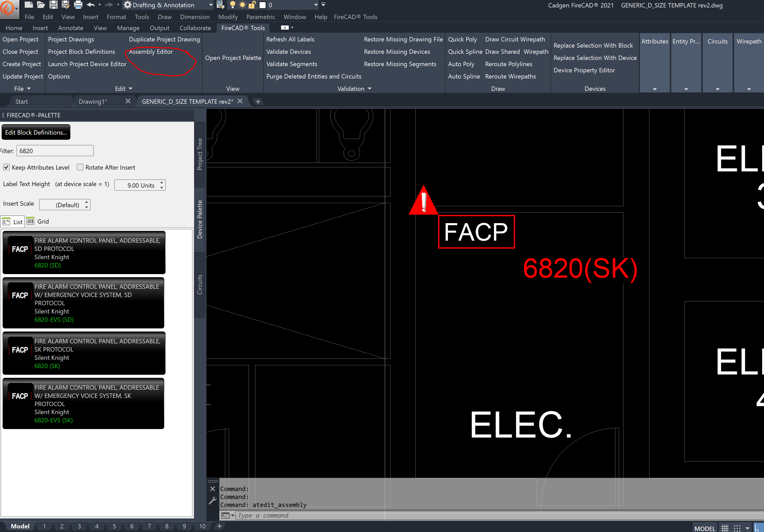Screen dimensions: 764x532
Task: Select the 6820-EVS (SK) FACP device
Action: click(83, 404)
